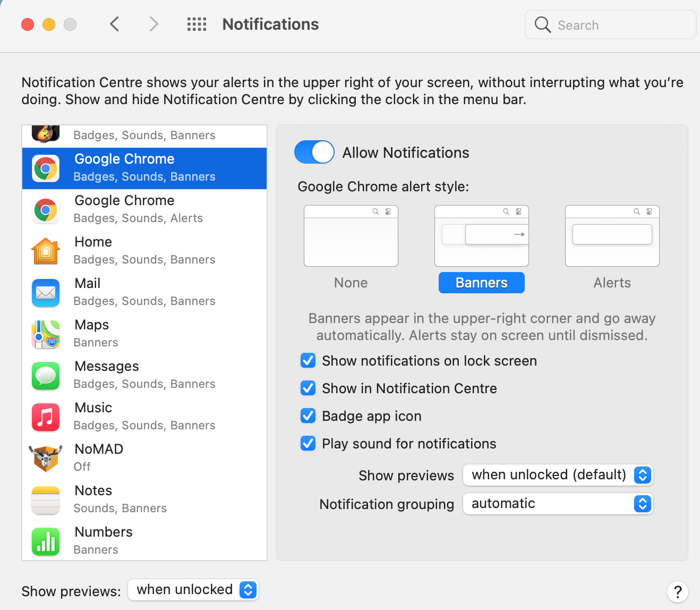Uncheck Badge app icon checkbox
Screen dimensions: 700x610
pyautogui.click(x=308, y=416)
